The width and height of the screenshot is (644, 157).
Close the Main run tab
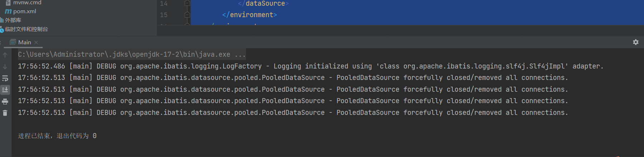(36, 42)
